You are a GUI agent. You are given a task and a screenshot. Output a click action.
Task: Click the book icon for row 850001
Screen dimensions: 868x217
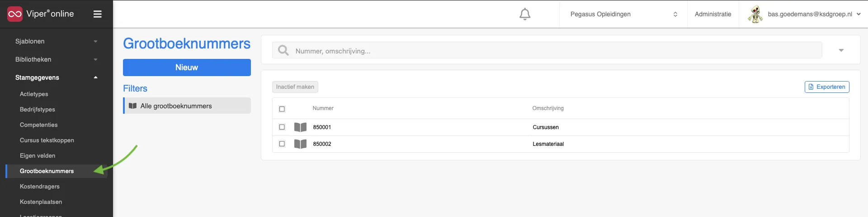tap(300, 127)
